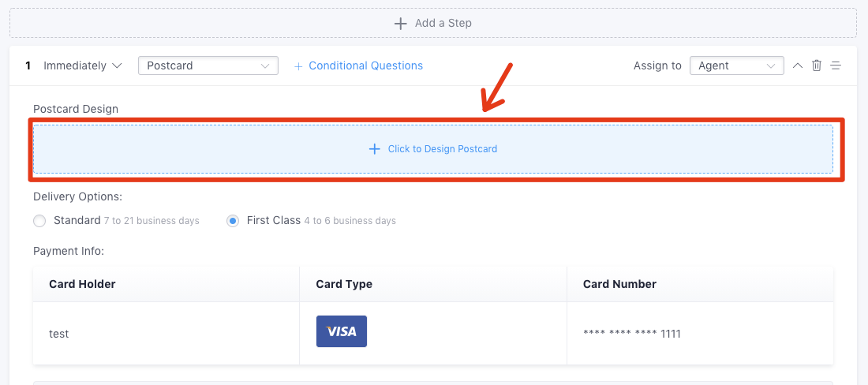Click the Card Holder column header

tap(82, 284)
